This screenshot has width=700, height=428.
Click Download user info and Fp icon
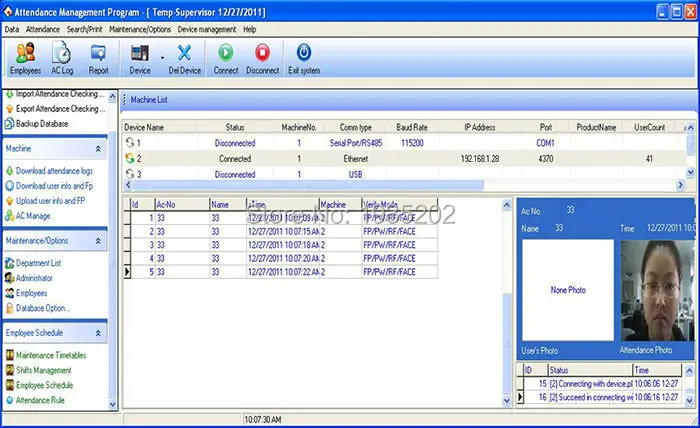(9, 186)
